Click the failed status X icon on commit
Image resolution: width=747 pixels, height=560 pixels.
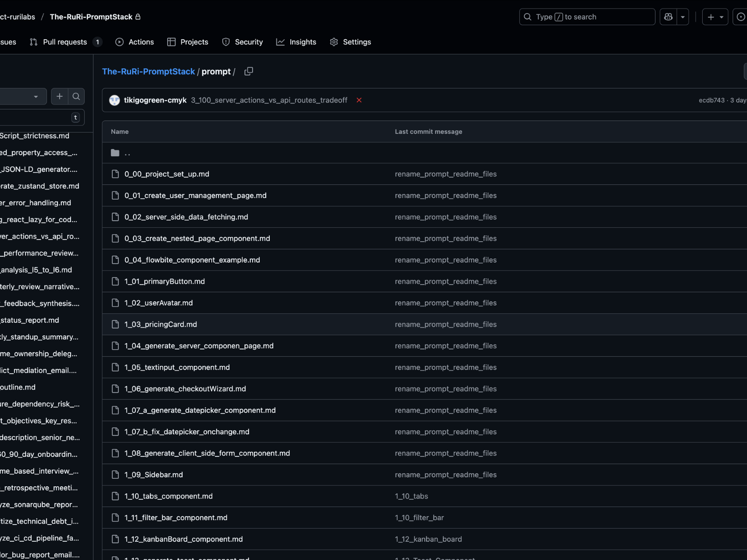(359, 100)
